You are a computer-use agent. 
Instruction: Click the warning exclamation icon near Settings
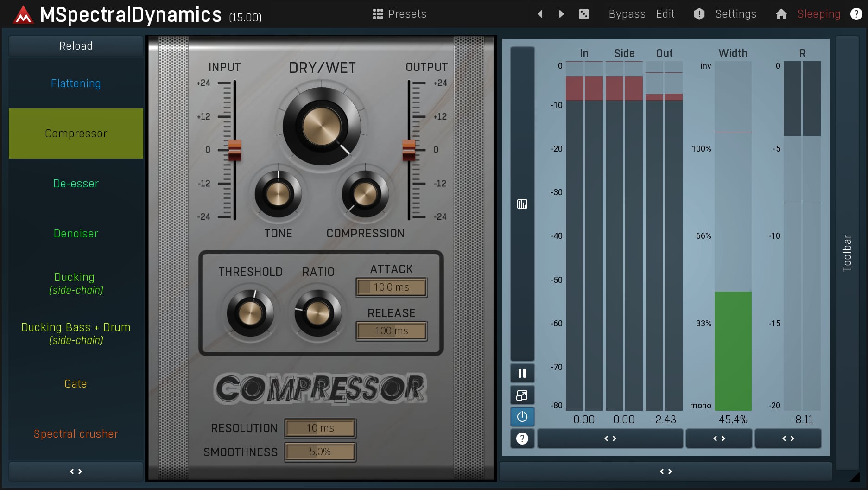click(x=699, y=14)
